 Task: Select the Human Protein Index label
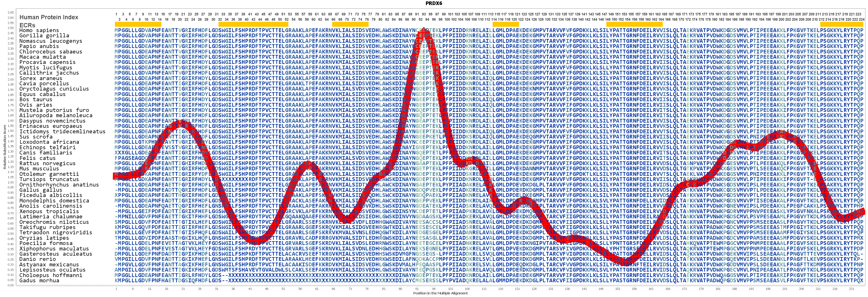[48, 17]
